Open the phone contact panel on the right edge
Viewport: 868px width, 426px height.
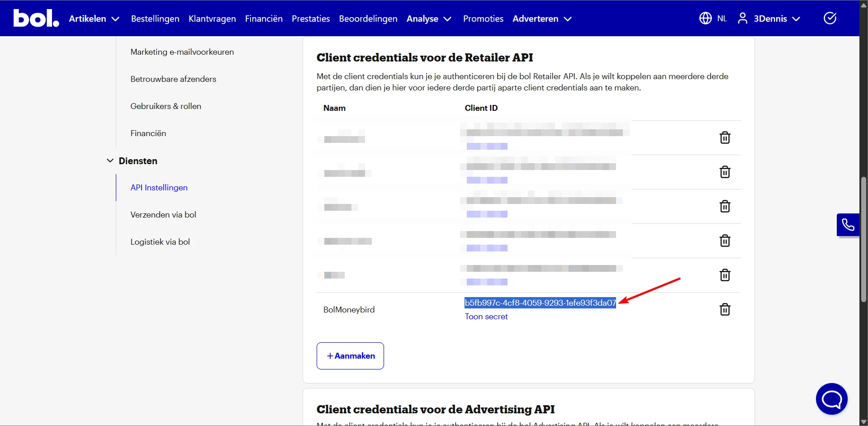pos(848,225)
